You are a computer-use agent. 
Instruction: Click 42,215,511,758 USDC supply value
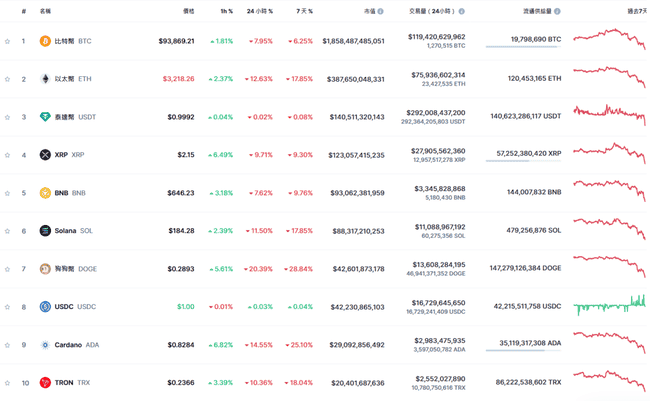[527, 306]
